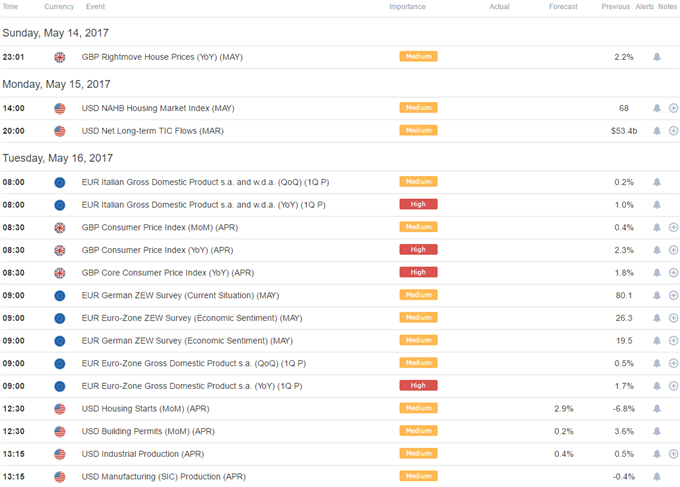Set alert bell for USD NAHB Housing Market Index
This screenshot has height=487, width=680.
click(x=657, y=108)
